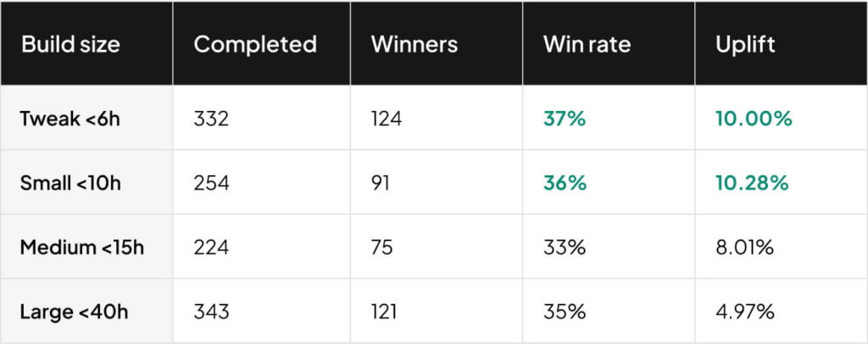The width and height of the screenshot is (868, 344).
Task: Select the green 36% win rate
Action: click(x=565, y=183)
